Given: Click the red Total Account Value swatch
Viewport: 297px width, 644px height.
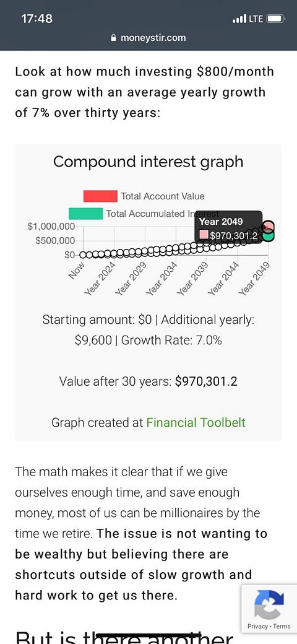Looking at the screenshot, I should 100,196.
